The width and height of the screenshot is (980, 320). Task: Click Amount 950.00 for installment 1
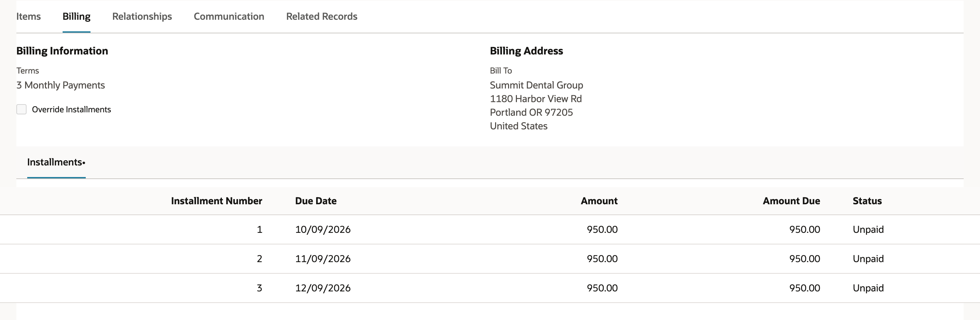pos(602,229)
